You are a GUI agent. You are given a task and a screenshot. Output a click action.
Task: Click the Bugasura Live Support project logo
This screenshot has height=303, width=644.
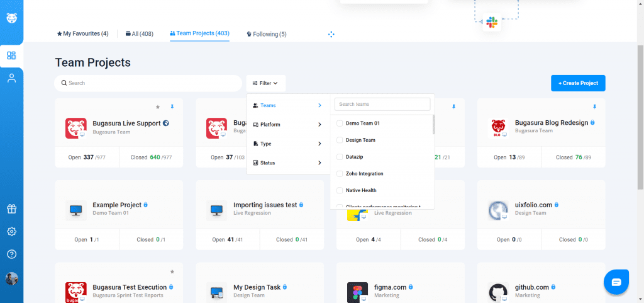tap(76, 129)
